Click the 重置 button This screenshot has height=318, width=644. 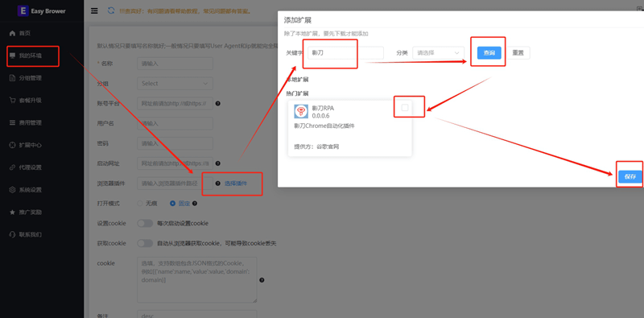click(518, 53)
